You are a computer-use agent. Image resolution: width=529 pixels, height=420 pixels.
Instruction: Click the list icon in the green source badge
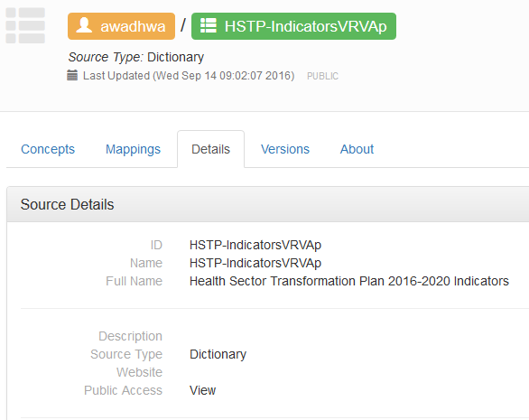pyautogui.click(x=209, y=25)
